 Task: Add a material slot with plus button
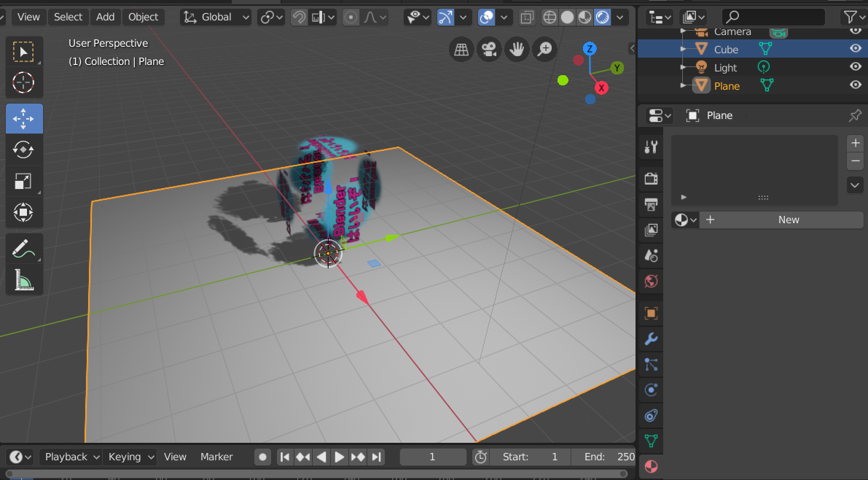coord(855,143)
